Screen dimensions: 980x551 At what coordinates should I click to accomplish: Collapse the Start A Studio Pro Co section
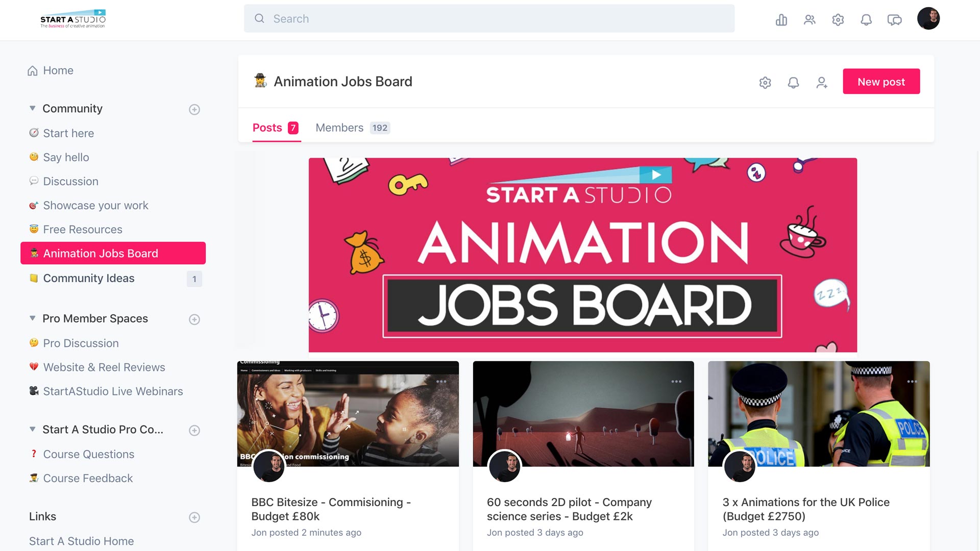32,429
